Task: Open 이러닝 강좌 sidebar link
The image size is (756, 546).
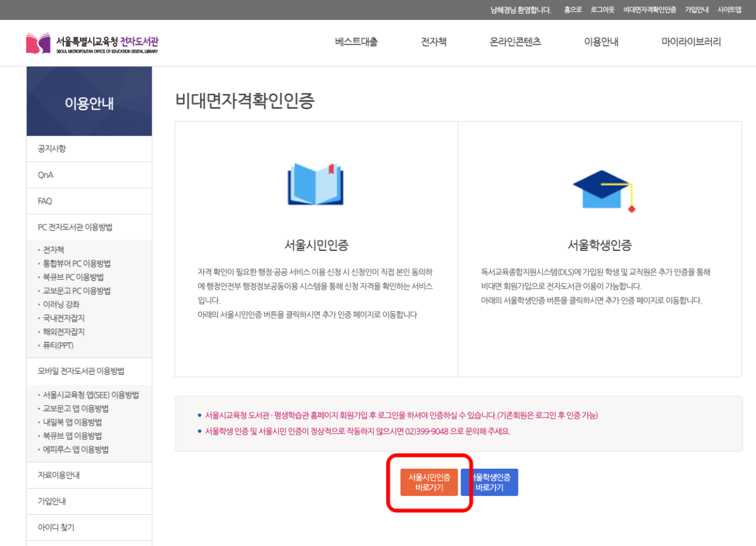Action: point(61,305)
